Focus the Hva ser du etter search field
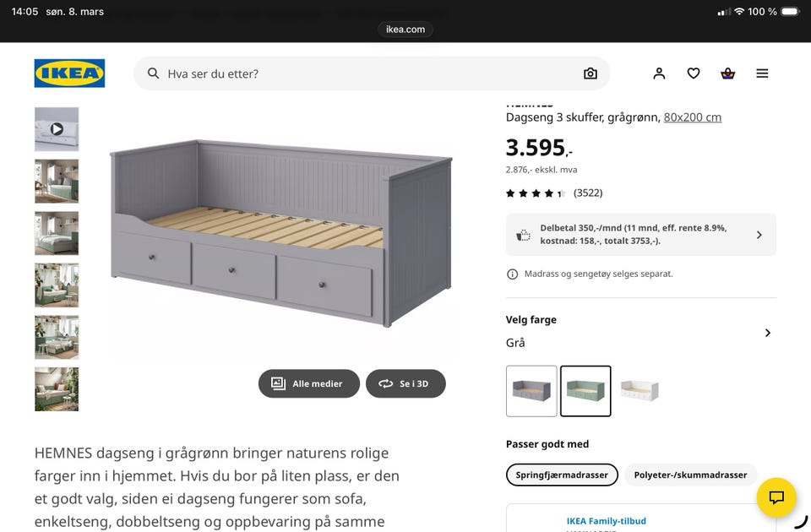 click(355, 73)
